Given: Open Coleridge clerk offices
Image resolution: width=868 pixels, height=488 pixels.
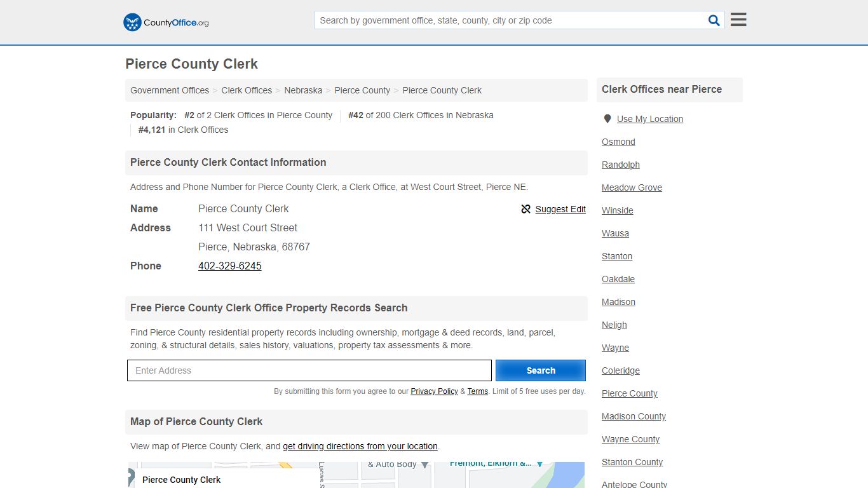Looking at the screenshot, I should pyautogui.click(x=621, y=370).
